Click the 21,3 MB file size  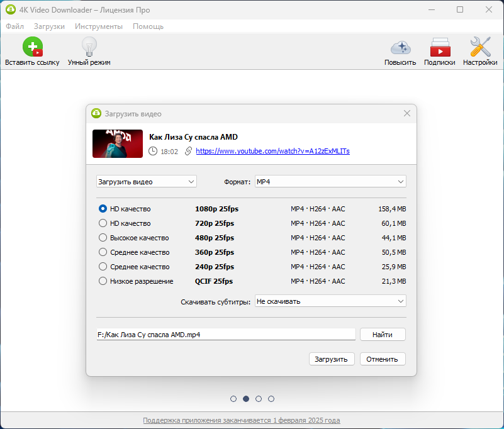(x=394, y=281)
